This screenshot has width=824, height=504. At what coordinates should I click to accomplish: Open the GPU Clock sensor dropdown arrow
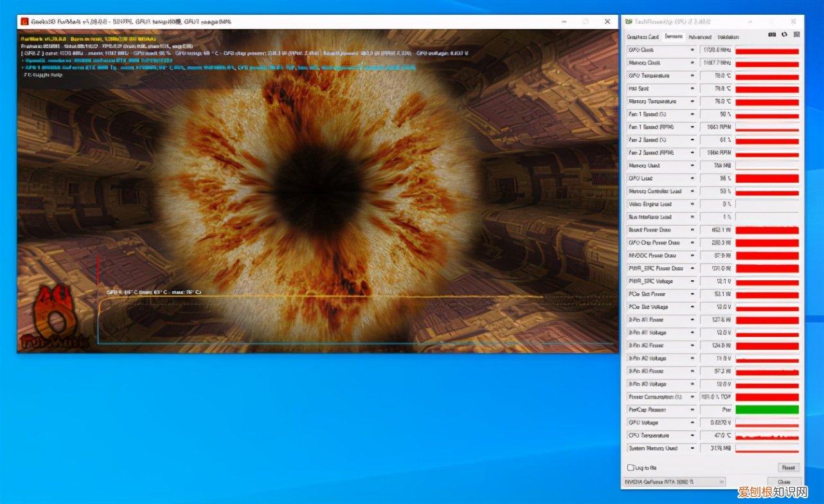693,50
